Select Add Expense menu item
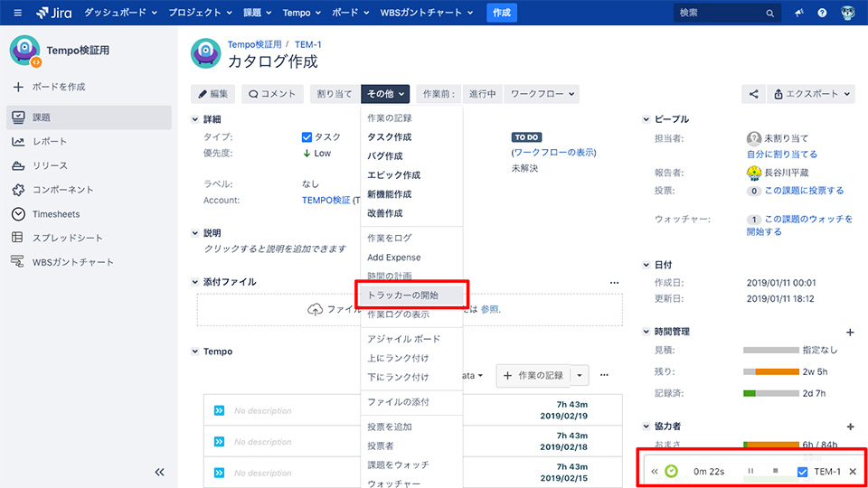The height and width of the screenshot is (488, 868). pyautogui.click(x=411, y=258)
